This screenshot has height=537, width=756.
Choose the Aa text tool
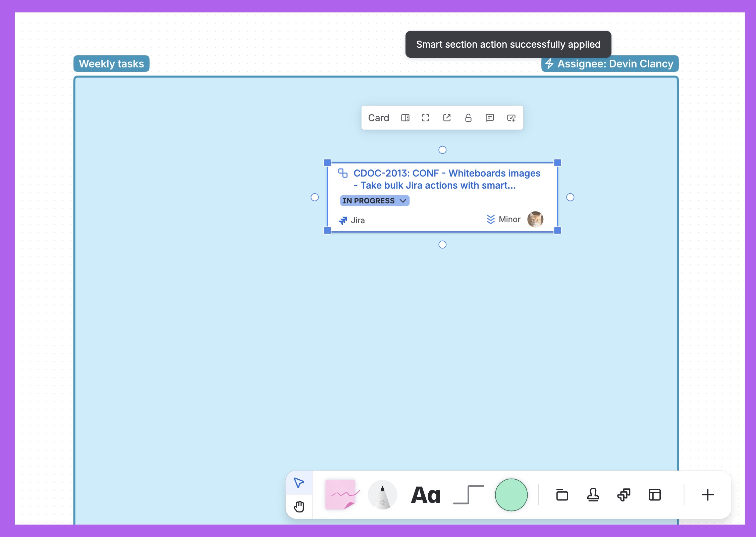point(426,495)
